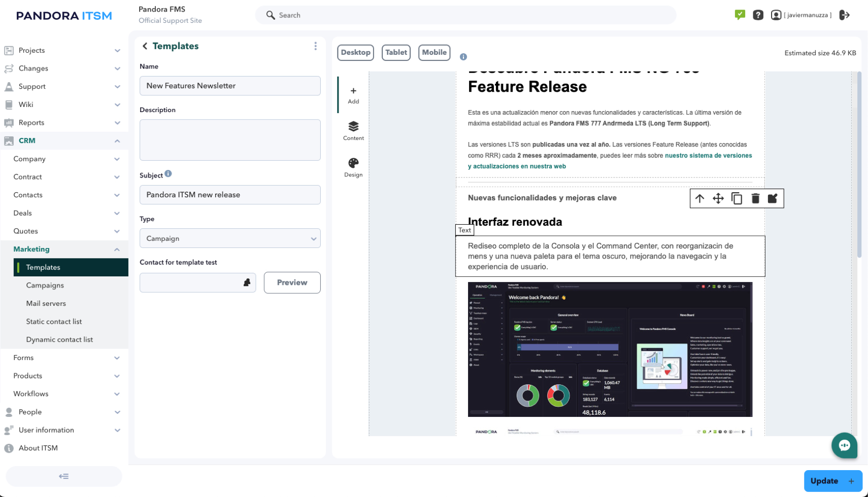Click the Support sidebar icon
Viewport: 868px width, 497px height.
(9, 87)
